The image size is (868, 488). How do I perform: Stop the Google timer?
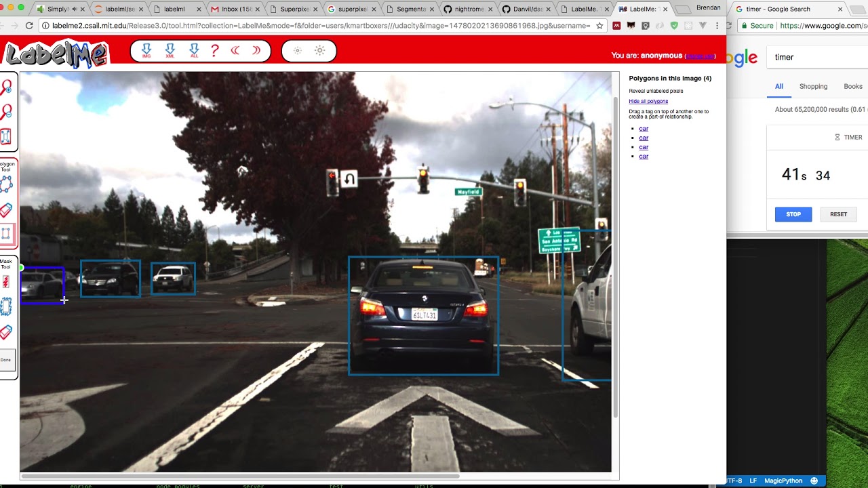(x=793, y=214)
